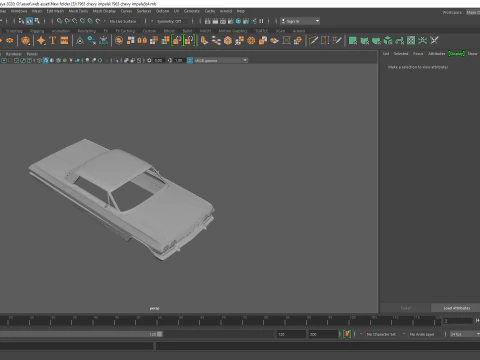Viewport: 480px width, 360px height.
Task: Click the No Live Surface field
Action: pos(123,21)
